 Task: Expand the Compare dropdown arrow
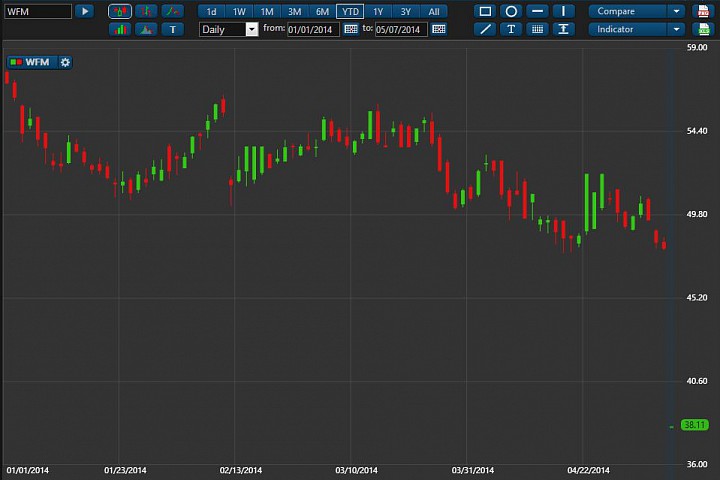coord(676,11)
